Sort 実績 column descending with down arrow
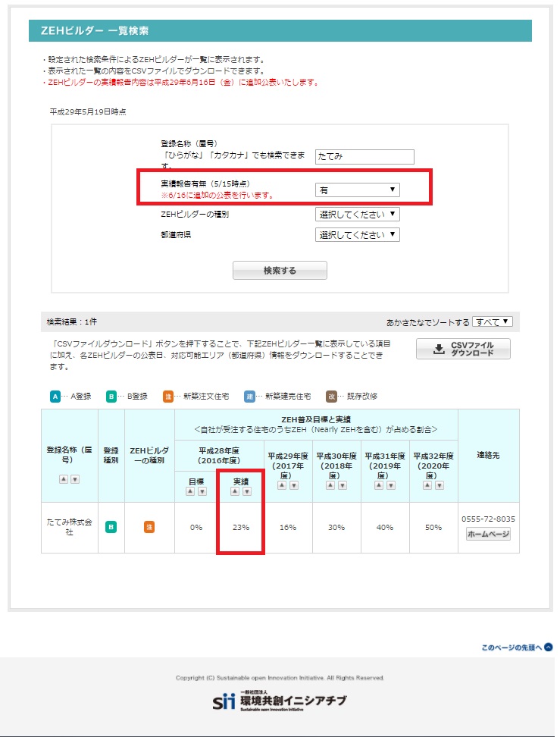The height and width of the screenshot is (737, 560). [x=246, y=491]
